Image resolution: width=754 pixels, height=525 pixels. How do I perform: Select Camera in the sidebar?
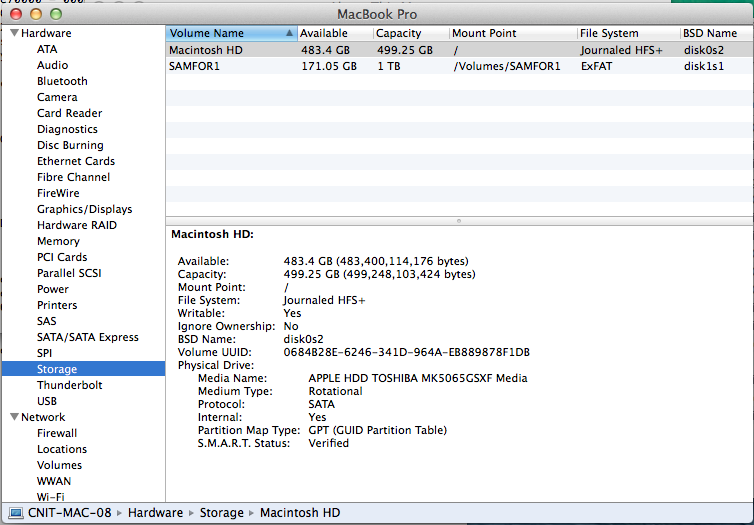[x=57, y=97]
